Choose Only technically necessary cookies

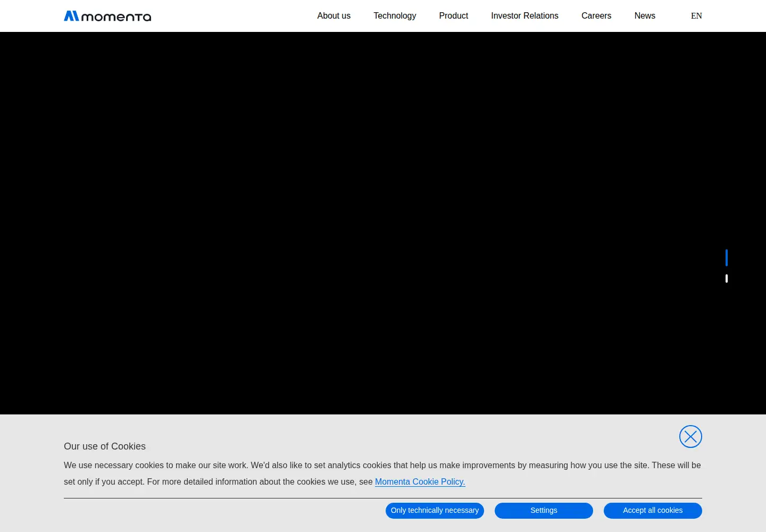435,511
